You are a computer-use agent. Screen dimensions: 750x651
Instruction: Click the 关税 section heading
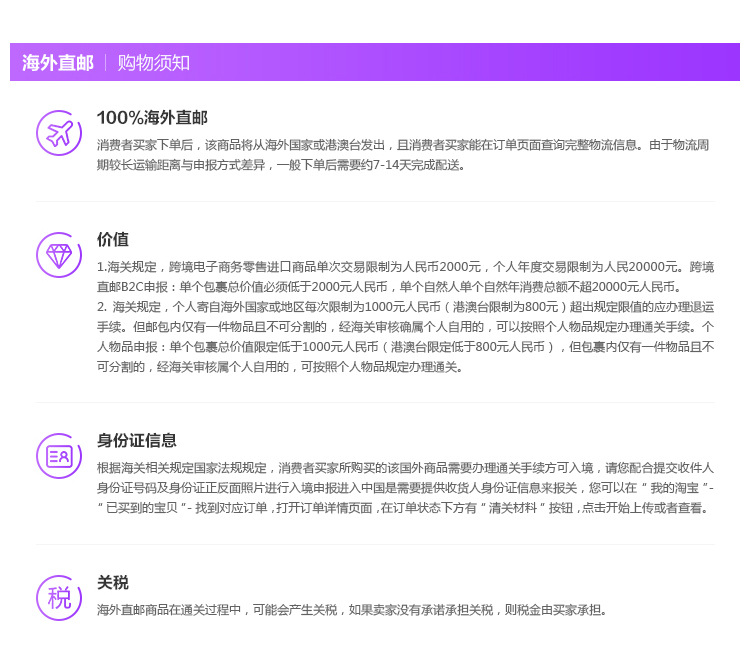coord(113,583)
